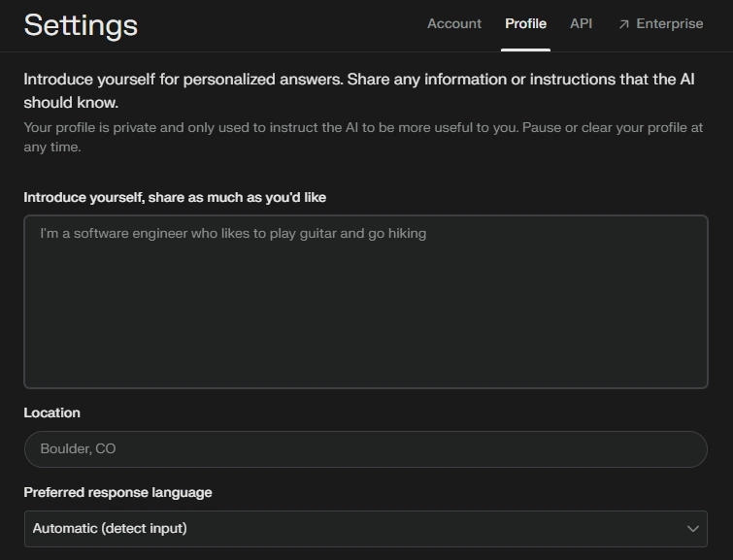Open the Account settings tab
The image size is (733, 560).
click(x=454, y=24)
